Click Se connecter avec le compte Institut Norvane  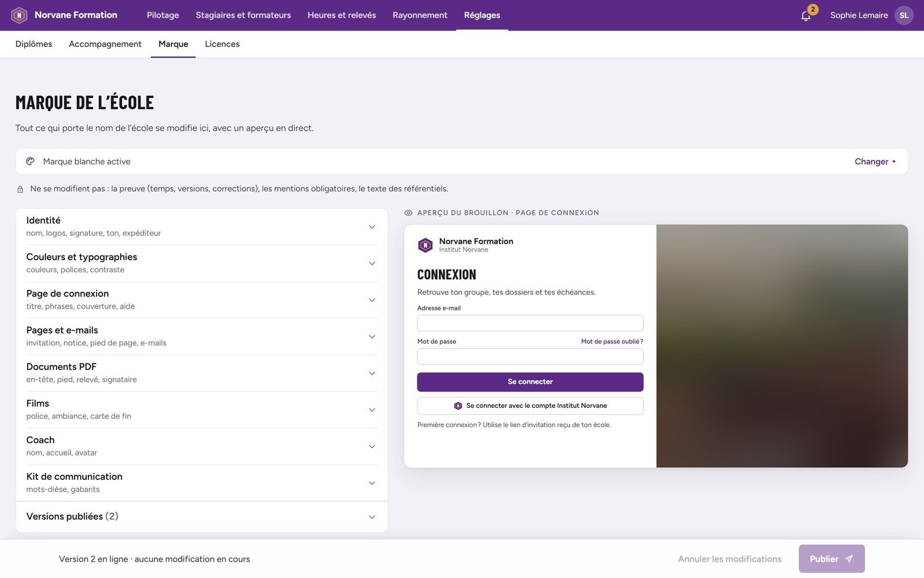(x=530, y=406)
